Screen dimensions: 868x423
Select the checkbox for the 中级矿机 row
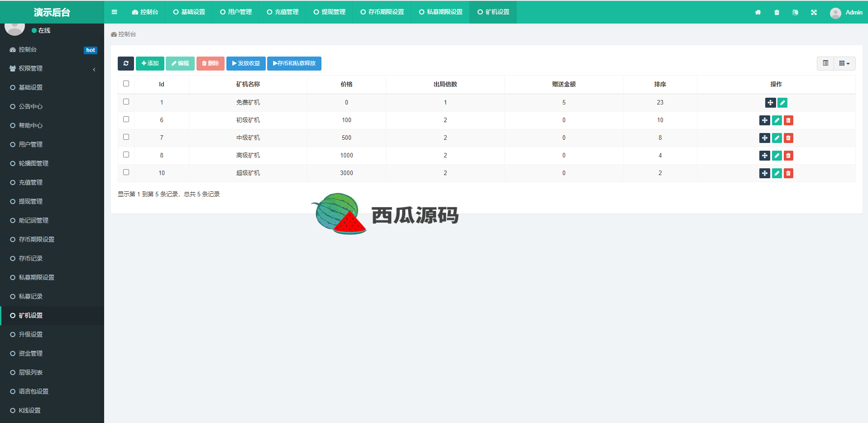pos(126,137)
